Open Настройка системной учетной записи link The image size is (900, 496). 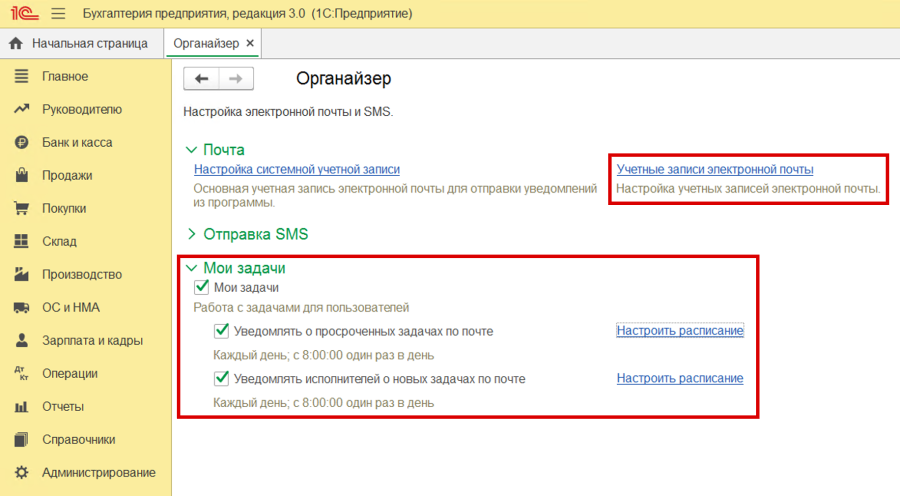point(296,169)
